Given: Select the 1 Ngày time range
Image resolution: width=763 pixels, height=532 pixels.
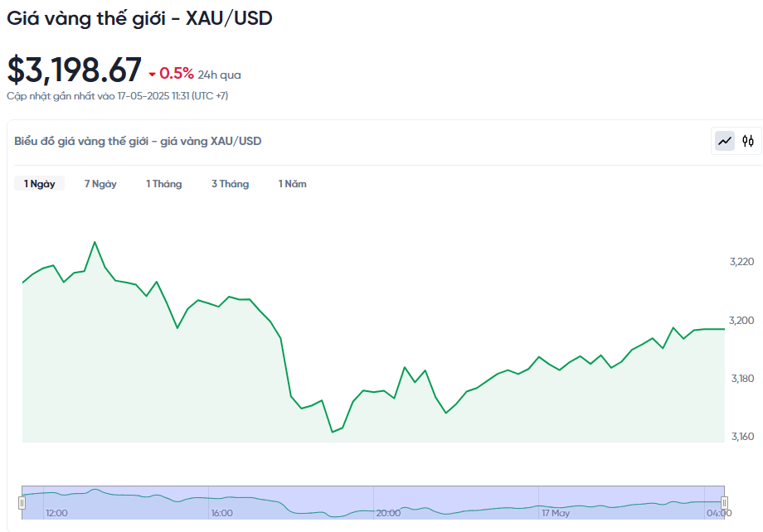Looking at the screenshot, I should click(40, 184).
